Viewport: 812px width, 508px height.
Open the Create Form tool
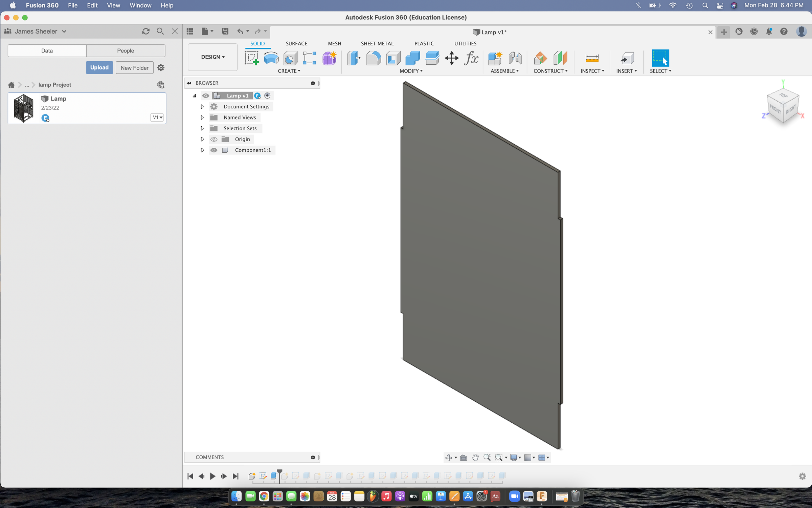click(329, 58)
